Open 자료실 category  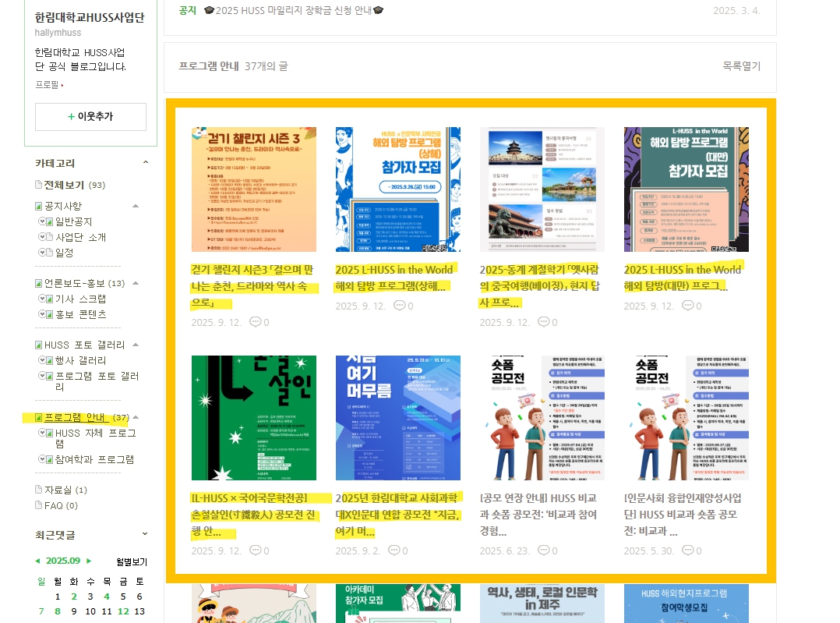61,490
